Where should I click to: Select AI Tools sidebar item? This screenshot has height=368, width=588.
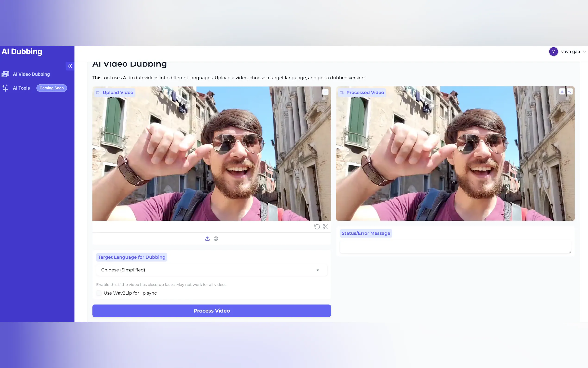pyautogui.click(x=21, y=88)
